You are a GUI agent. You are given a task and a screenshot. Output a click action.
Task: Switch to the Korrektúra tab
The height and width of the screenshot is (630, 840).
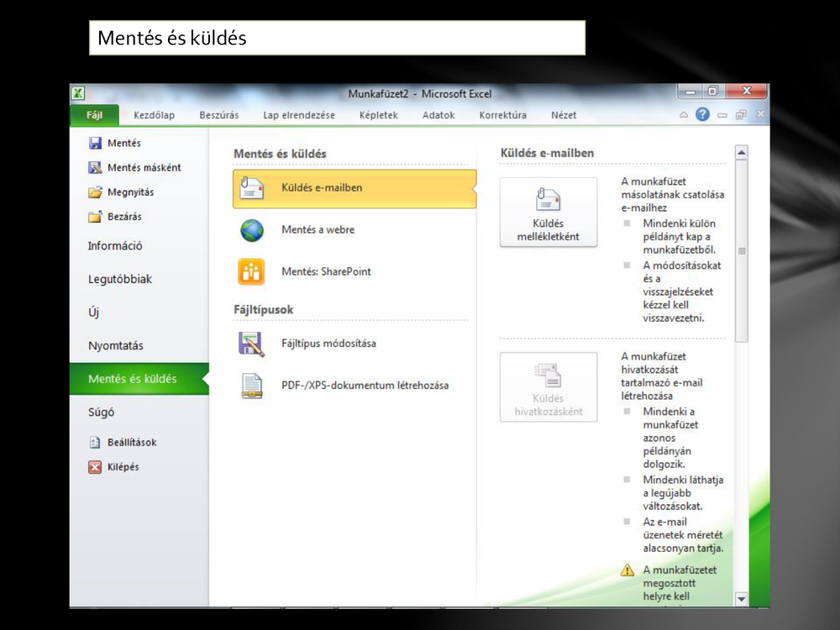(503, 115)
